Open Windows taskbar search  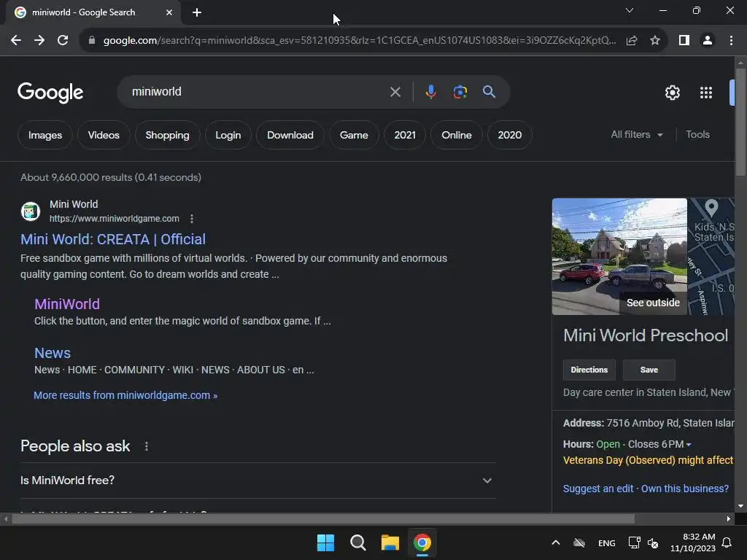pyautogui.click(x=357, y=542)
